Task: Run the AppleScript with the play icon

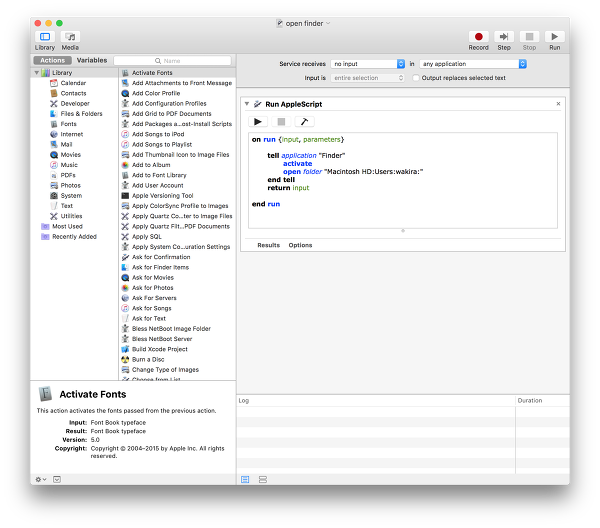Action: point(258,122)
